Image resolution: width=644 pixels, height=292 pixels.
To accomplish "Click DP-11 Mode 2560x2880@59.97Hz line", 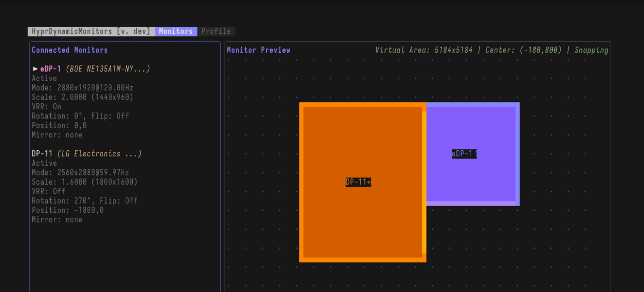I will click(x=80, y=173).
